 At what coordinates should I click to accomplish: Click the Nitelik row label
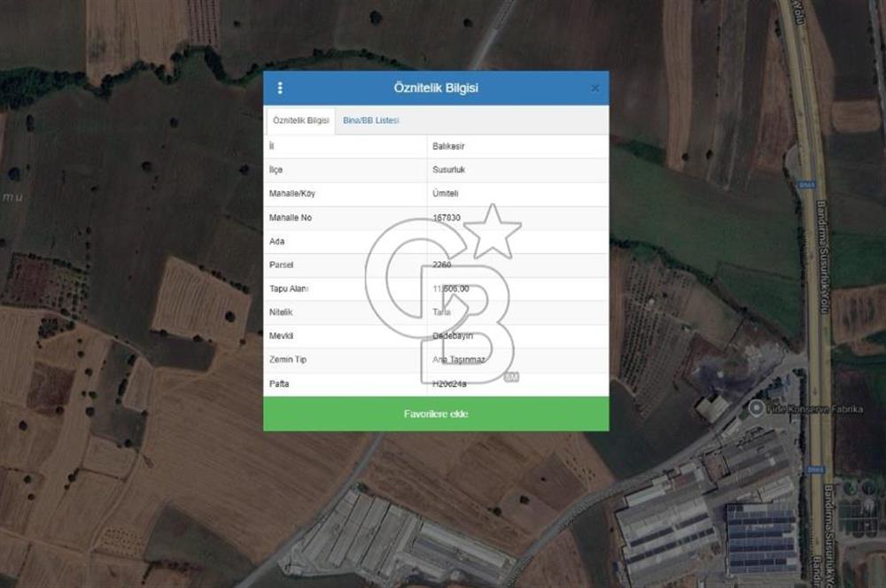(x=281, y=312)
